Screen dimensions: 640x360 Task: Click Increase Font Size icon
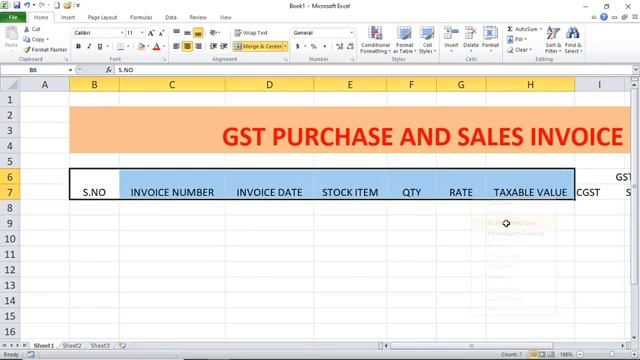pyautogui.click(x=151, y=33)
